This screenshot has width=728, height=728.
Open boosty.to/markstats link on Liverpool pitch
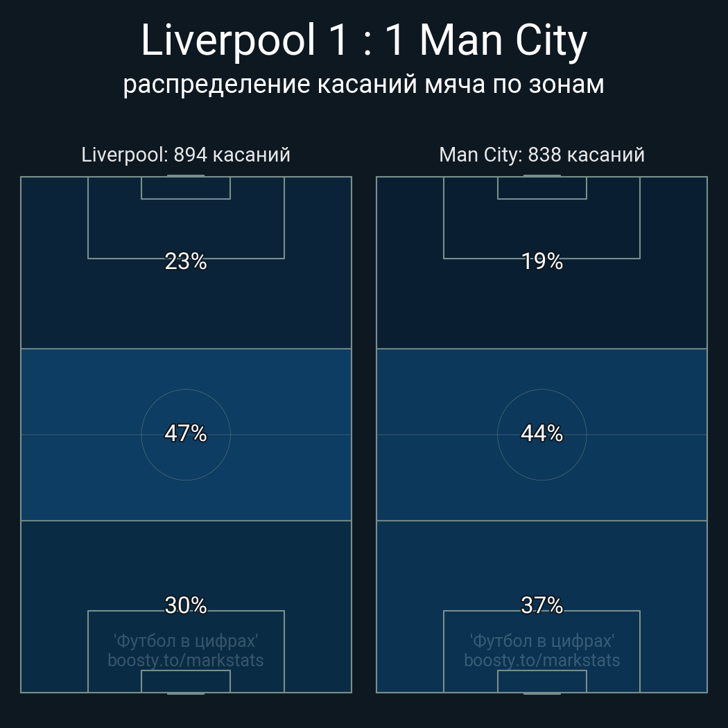pyautogui.click(x=186, y=661)
